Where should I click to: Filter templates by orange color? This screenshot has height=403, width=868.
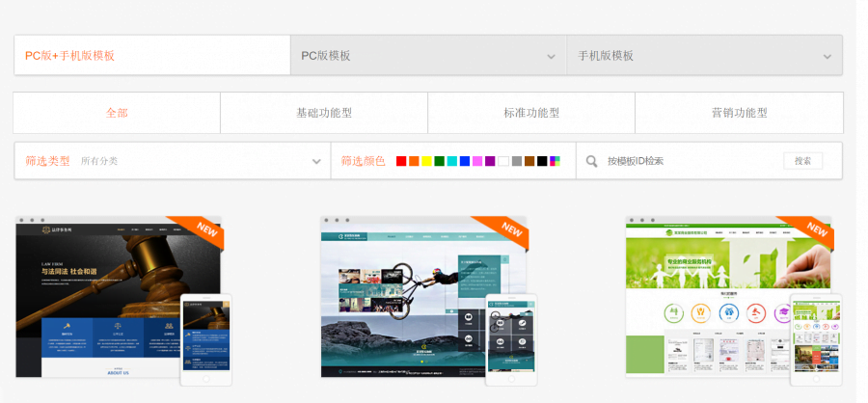coord(414,161)
